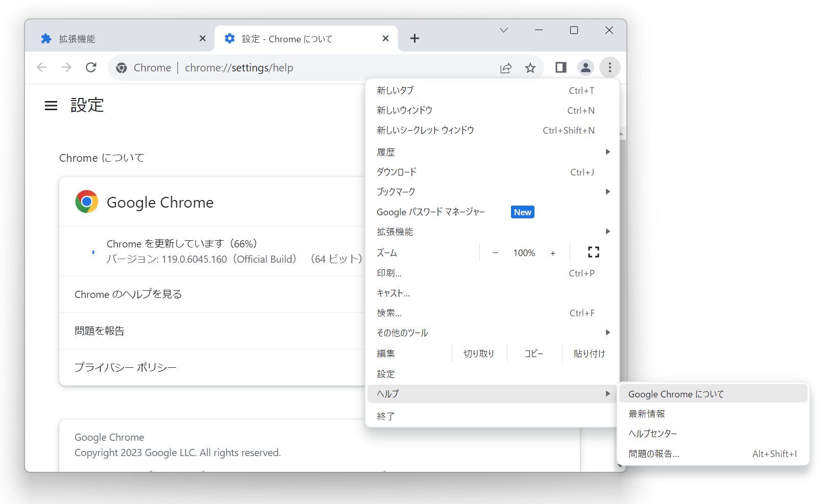Click the back navigation arrow
The height and width of the screenshot is (504, 829).
pyautogui.click(x=42, y=67)
